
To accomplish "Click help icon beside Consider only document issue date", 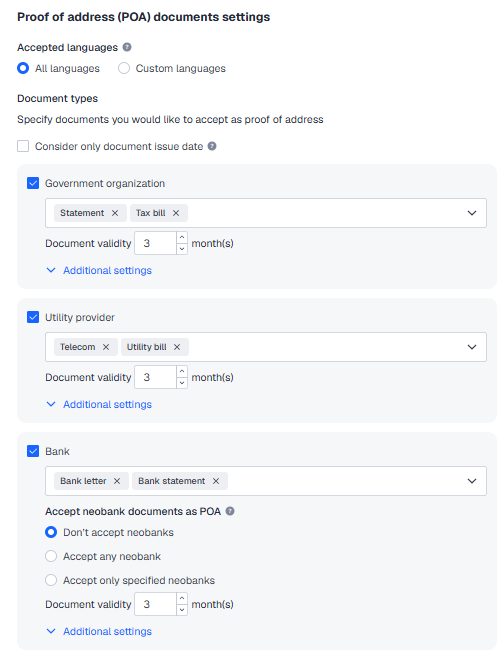I will [x=212, y=146].
